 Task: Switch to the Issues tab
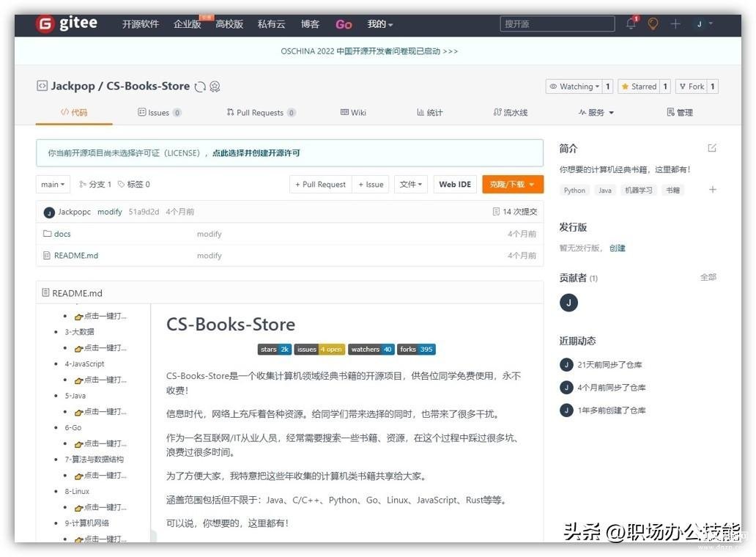coord(159,112)
